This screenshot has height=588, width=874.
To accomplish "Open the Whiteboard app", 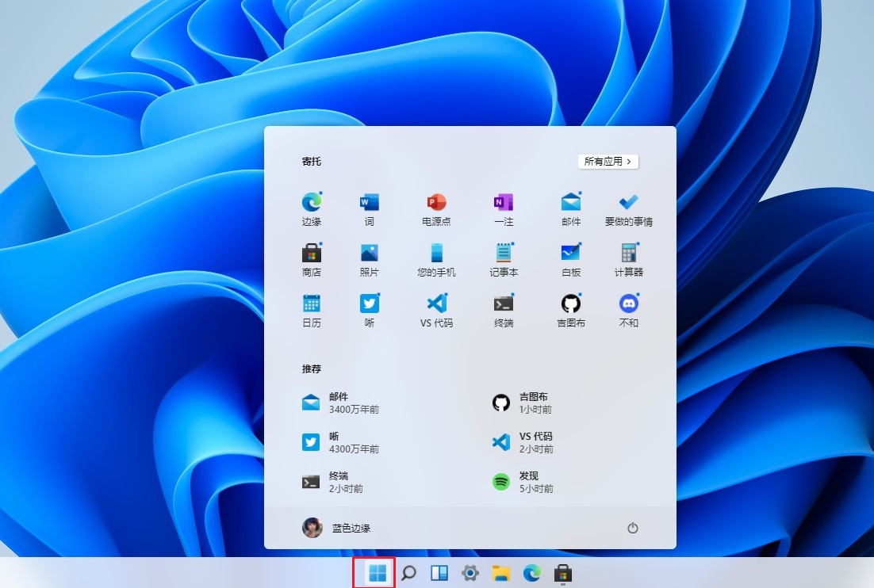I will point(570,259).
